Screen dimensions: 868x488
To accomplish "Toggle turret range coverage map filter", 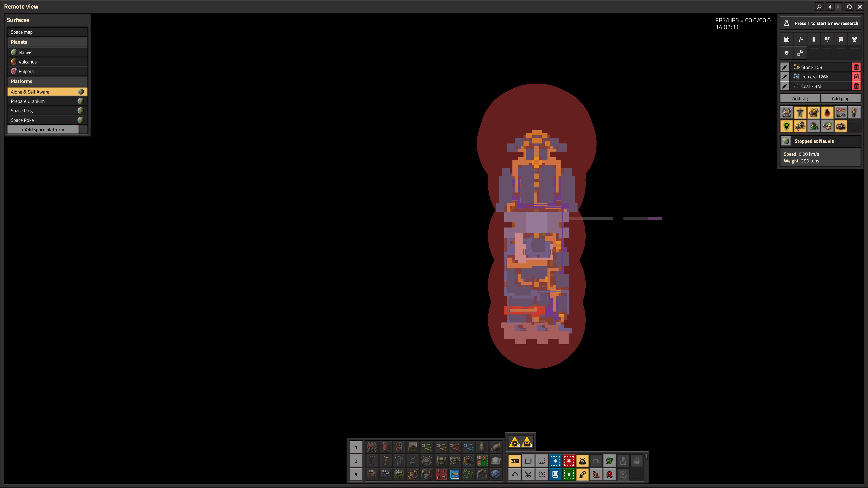I will 814,113.
